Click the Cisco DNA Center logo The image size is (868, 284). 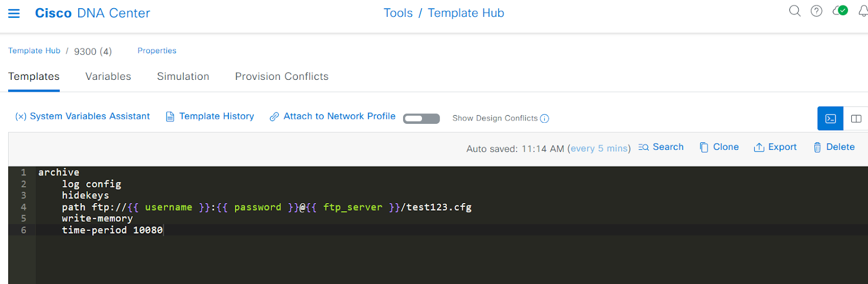click(x=92, y=13)
